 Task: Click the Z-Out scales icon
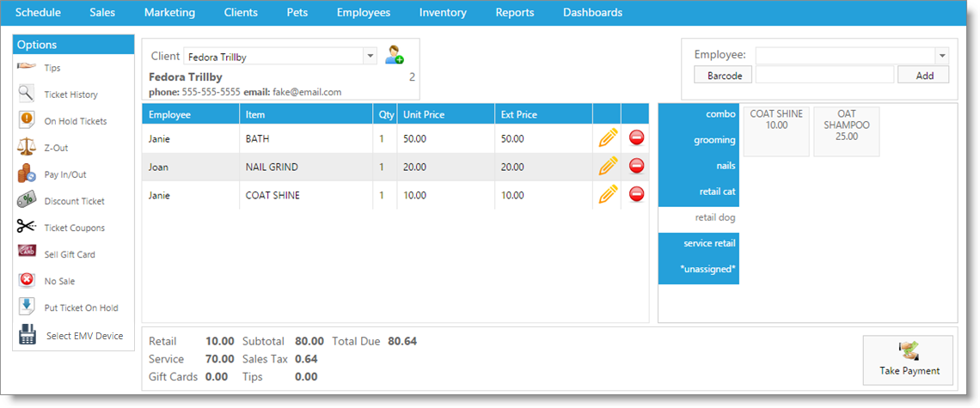pos(27,148)
